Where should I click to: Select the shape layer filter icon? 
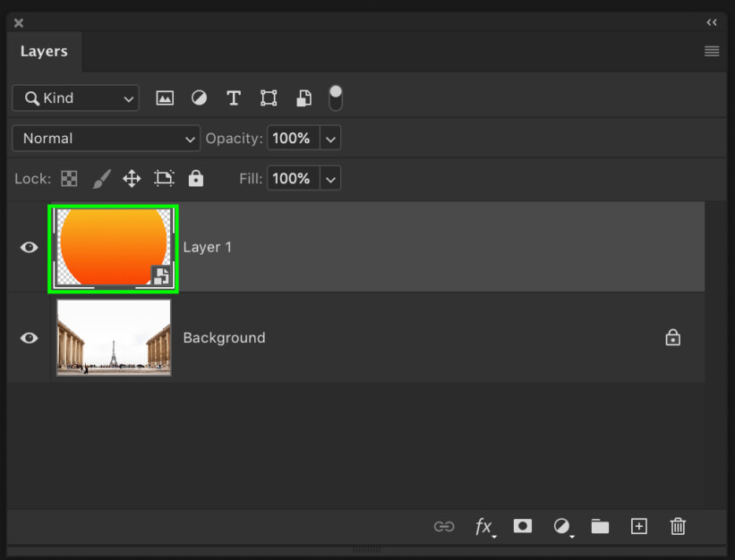tap(269, 98)
